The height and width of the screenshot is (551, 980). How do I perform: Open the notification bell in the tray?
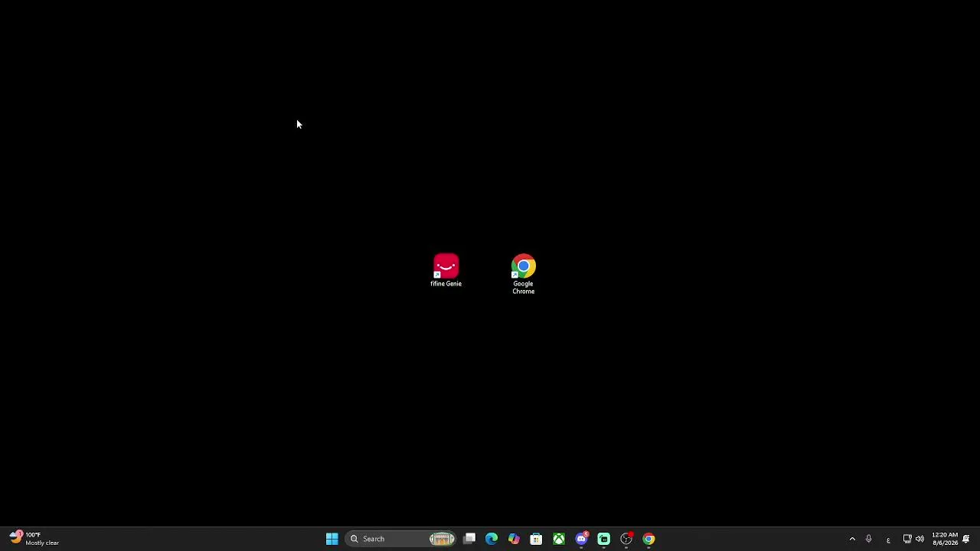[966, 539]
